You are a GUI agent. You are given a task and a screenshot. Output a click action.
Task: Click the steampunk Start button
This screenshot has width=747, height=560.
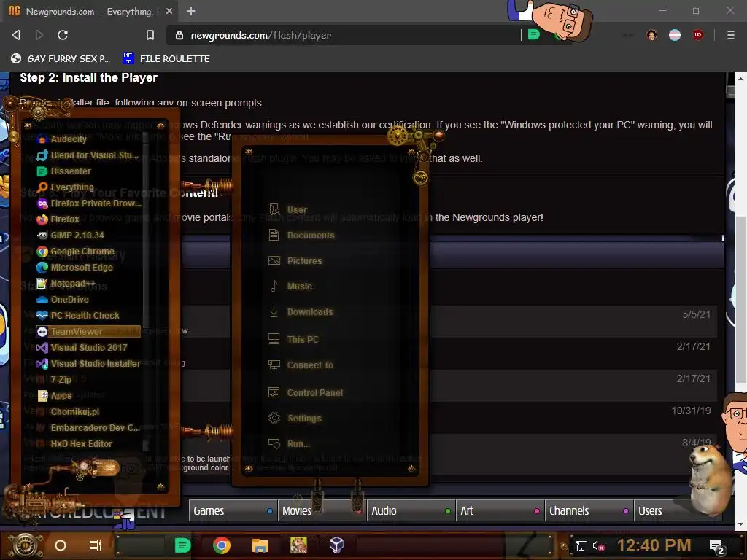pos(26,545)
